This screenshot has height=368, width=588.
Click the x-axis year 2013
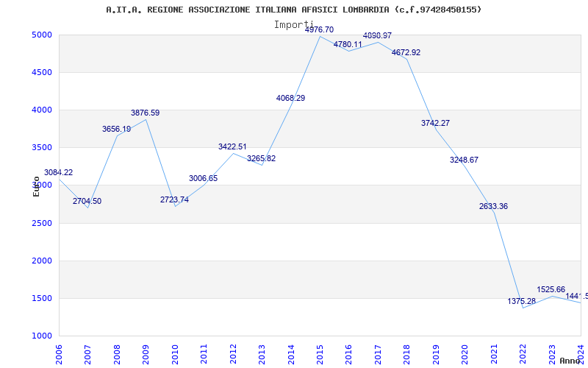pos(262,354)
